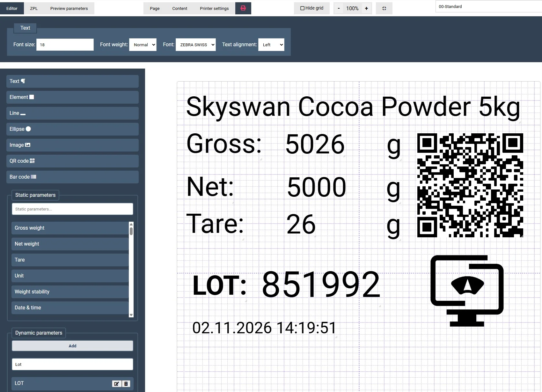The image size is (542, 392).
Task: Click the Static parameters search field
Action: [72, 209]
